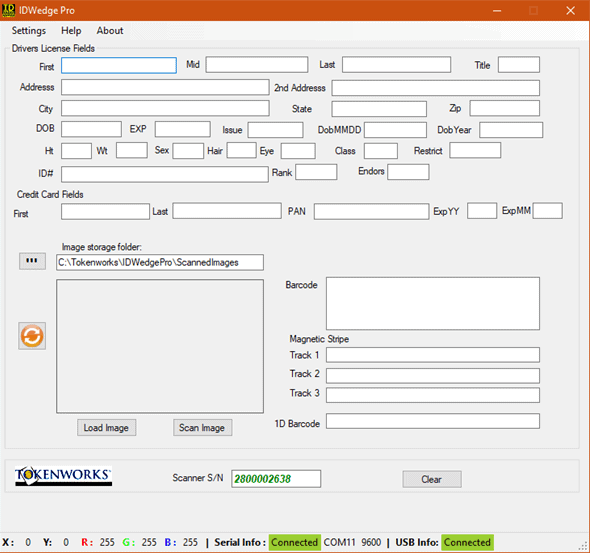Open the Help menu
This screenshot has height=556, width=593.
71,31
